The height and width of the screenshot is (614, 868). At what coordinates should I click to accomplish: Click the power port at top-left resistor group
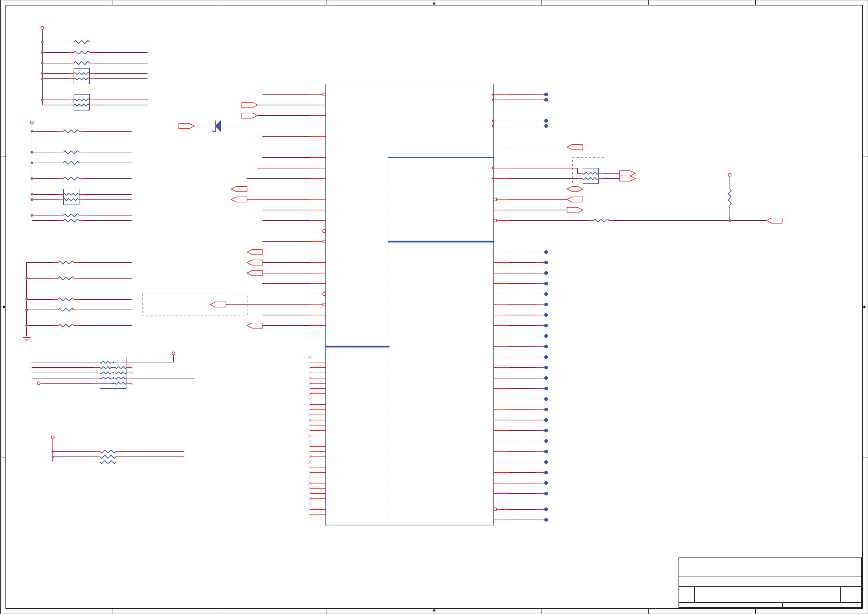tap(42, 28)
